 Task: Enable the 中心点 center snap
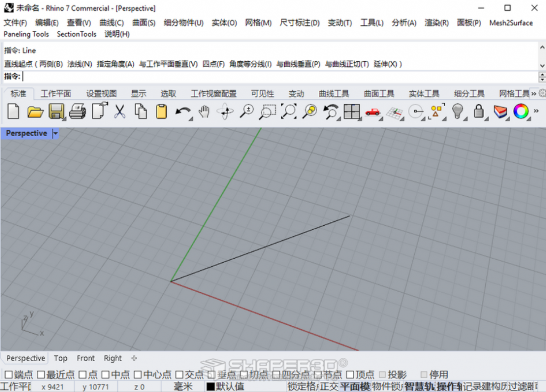[x=138, y=374]
